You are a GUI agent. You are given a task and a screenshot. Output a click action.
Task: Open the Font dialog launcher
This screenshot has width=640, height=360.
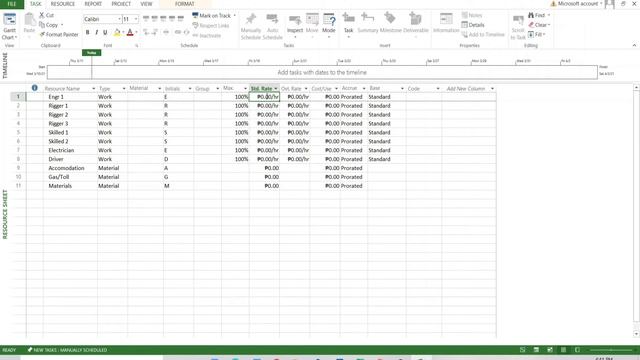(x=137, y=46)
